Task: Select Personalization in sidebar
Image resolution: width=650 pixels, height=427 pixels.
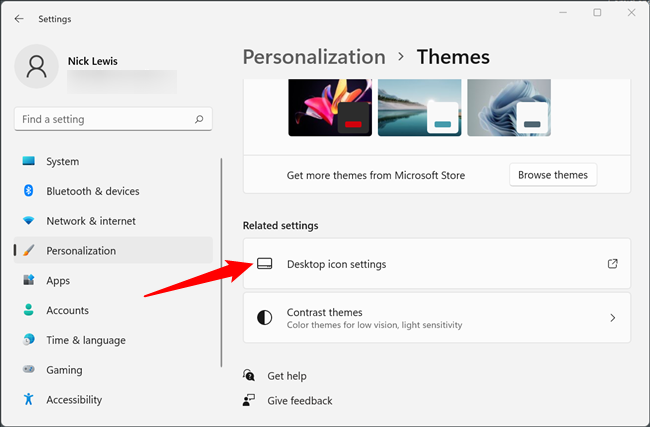Action: (81, 251)
